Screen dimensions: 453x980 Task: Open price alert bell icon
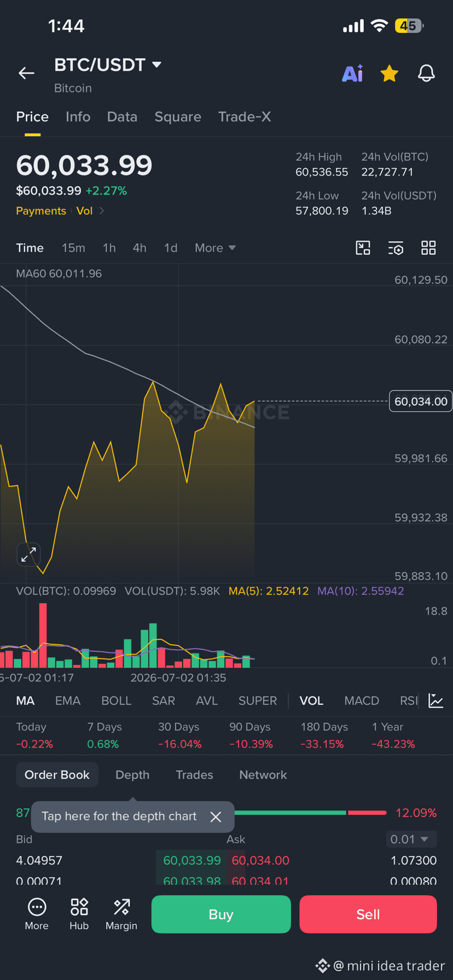(x=426, y=73)
